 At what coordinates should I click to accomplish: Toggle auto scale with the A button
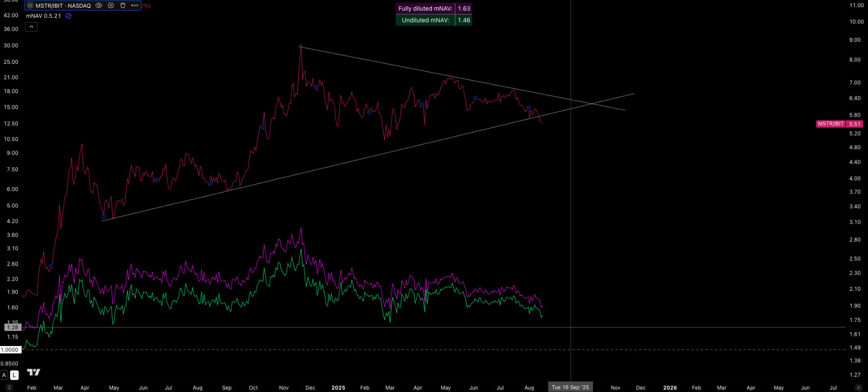point(4,375)
